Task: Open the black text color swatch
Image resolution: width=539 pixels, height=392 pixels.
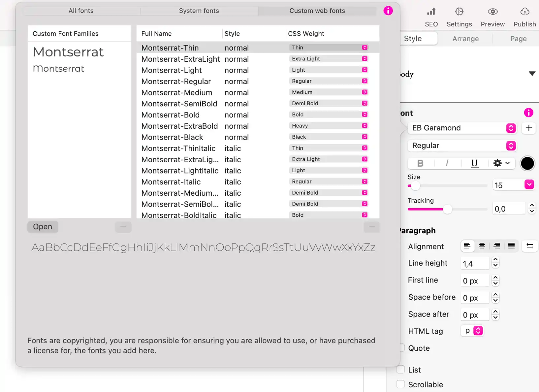Action: pos(527,163)
